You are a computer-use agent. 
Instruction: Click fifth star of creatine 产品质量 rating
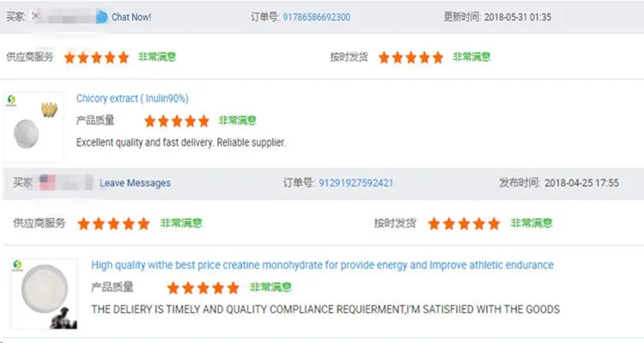tap(233, 287)
